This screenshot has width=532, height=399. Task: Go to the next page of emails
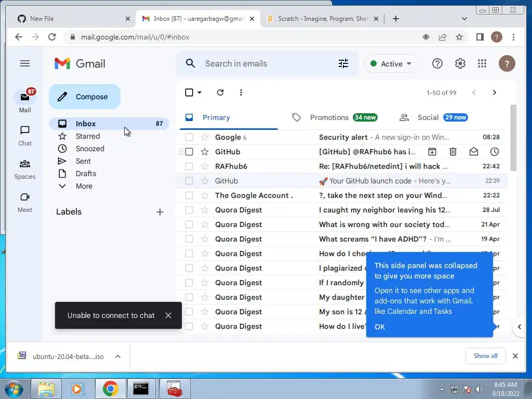point(495,92)
